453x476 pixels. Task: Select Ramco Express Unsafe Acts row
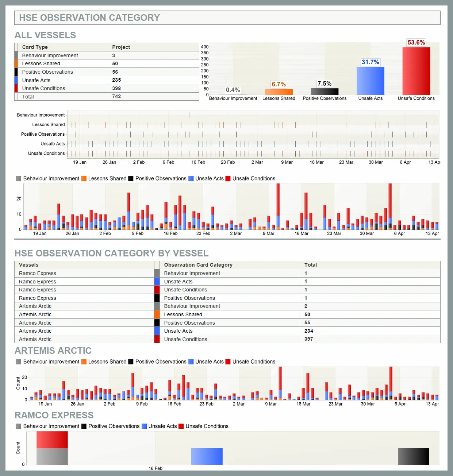(x=227, y=281)
